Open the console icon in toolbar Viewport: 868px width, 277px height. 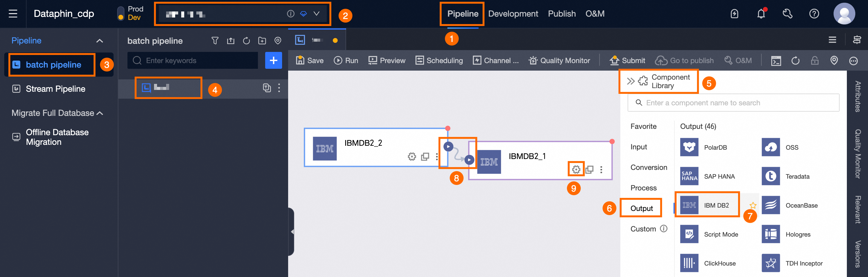tap(776, 61)
